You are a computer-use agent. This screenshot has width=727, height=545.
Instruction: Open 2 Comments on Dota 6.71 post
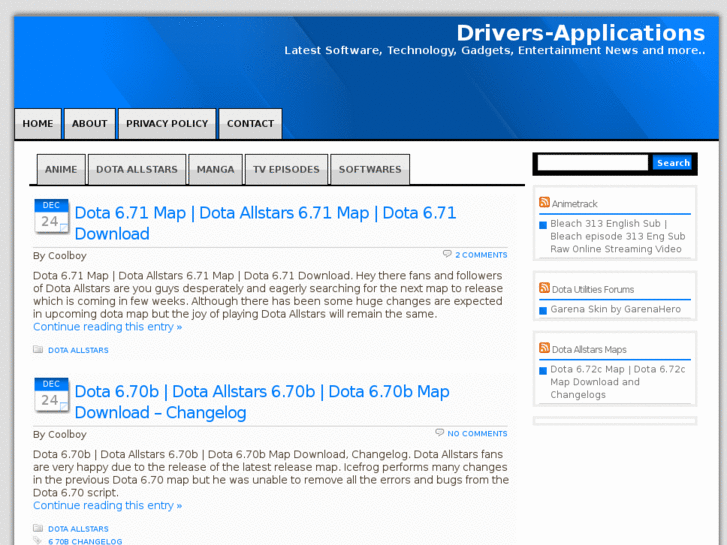481,255
